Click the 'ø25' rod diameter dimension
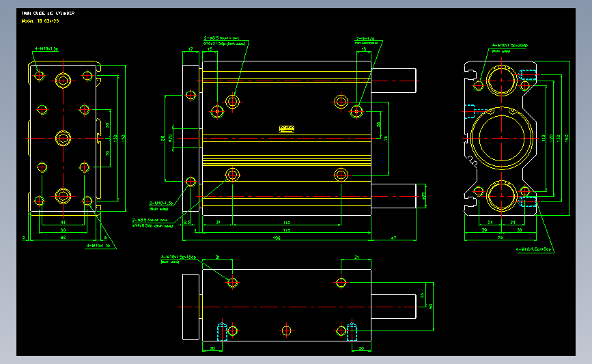The height and width of the screenshot is (364, 592). click(x=423, y=196)
